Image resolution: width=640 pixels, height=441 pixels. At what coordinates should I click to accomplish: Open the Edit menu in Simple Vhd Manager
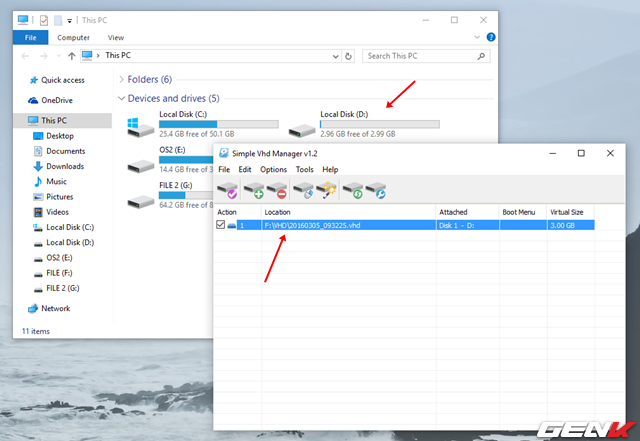(x=245, y=169)
